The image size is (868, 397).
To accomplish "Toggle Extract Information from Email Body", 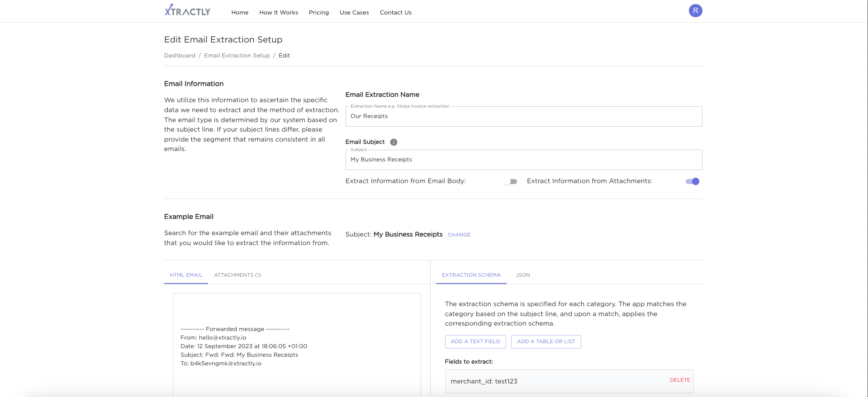I will pyautogui.click(x=510, y=181).
